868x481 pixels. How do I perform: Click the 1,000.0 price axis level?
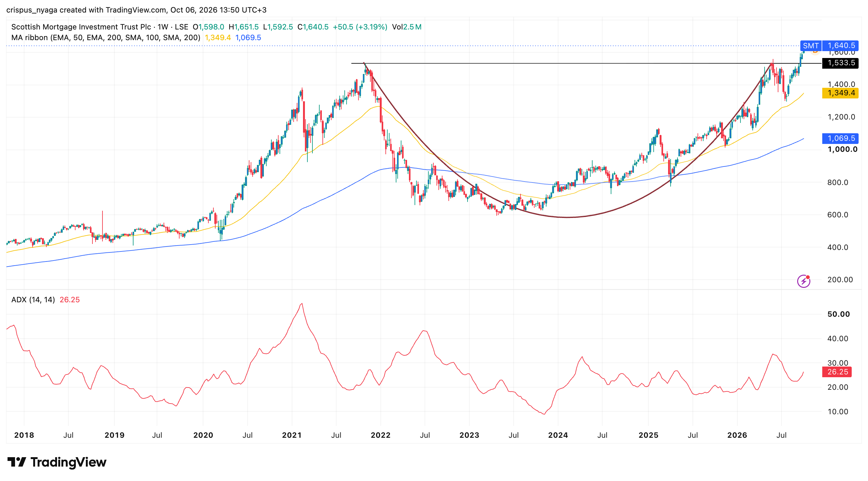[842, 149]
